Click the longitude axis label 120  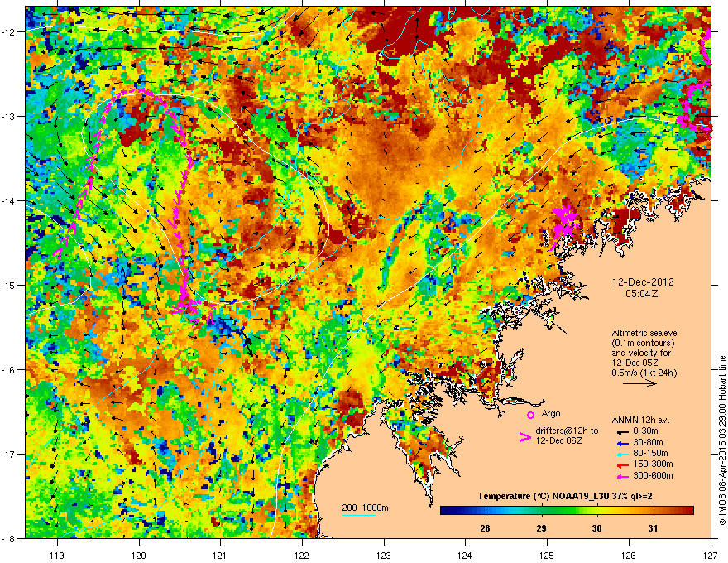pyautogui.click(x=139, y=556)
